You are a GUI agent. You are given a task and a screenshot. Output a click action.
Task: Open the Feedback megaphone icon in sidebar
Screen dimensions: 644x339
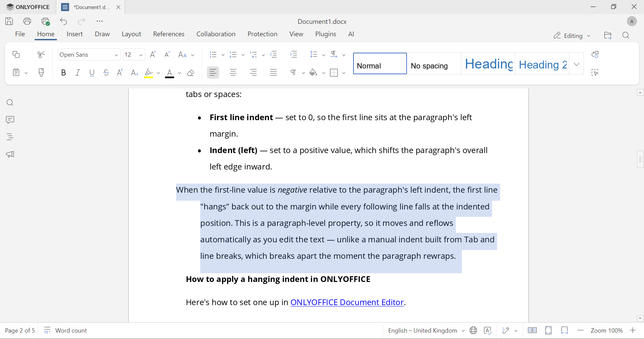point(10,154)
